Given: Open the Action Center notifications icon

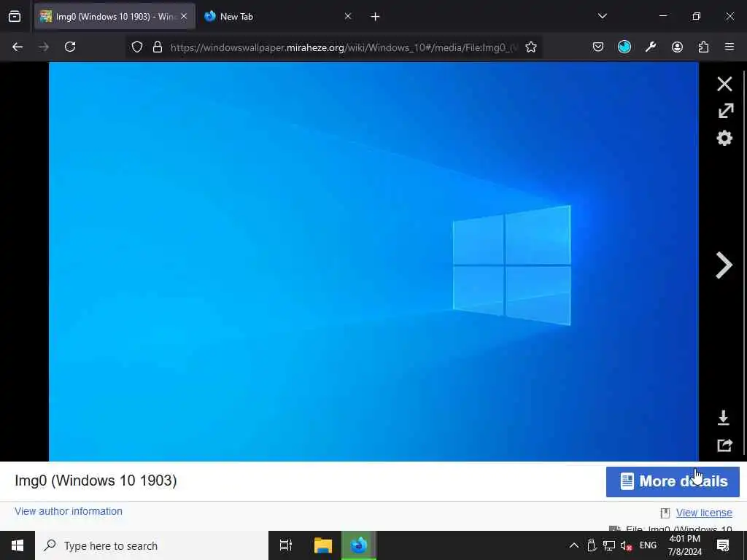Looking at the screenshot, I should point(723,545).
